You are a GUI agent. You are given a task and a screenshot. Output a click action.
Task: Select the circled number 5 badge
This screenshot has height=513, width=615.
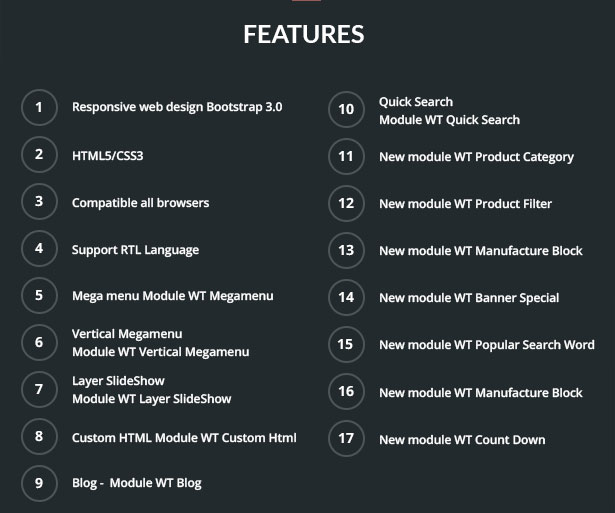tap(39, 295)
